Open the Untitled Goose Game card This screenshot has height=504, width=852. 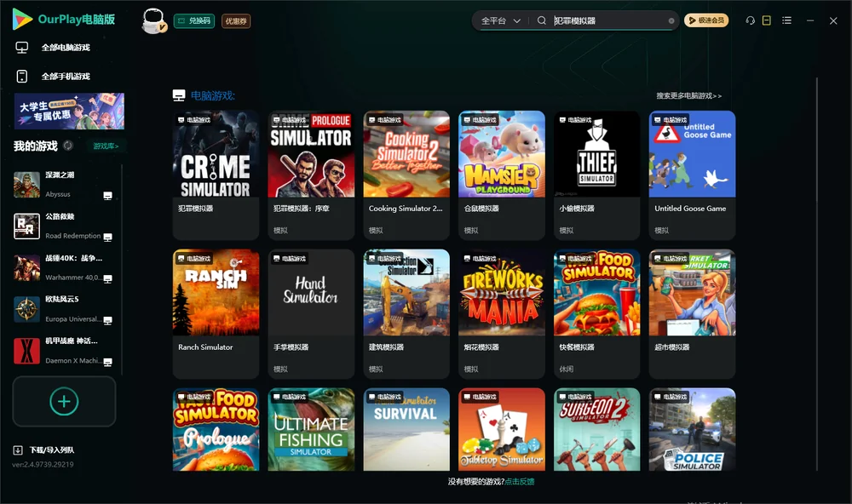click(692, 175)
